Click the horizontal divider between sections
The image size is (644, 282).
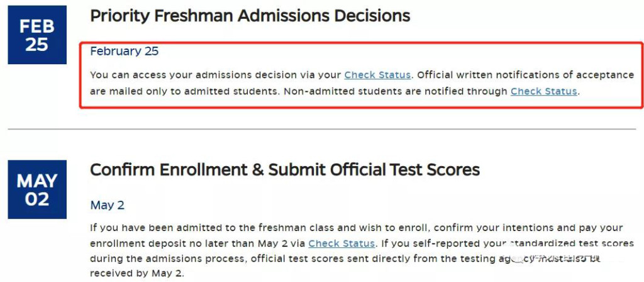[321, 129]
